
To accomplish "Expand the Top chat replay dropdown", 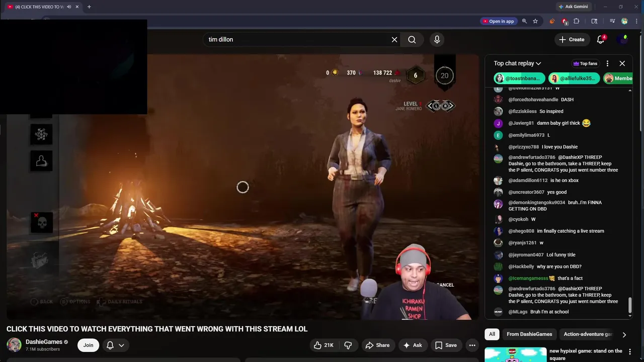I will (x=517, y=63).
